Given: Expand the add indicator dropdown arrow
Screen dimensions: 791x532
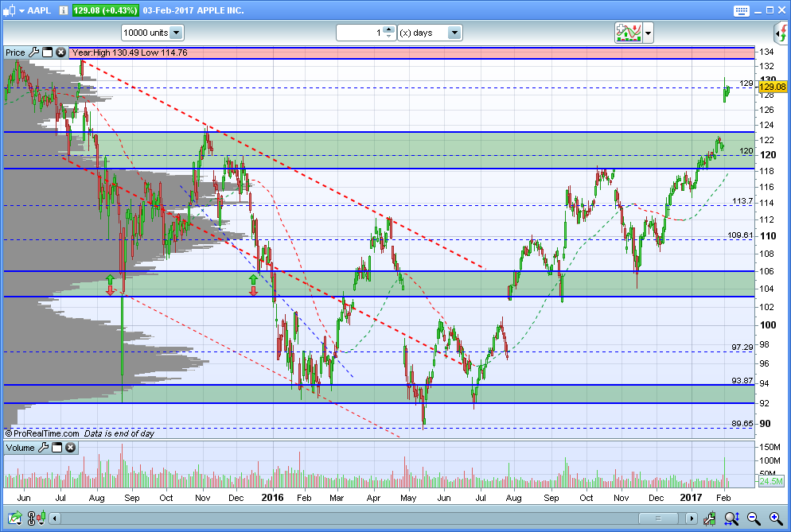Looking at the screenshot, I should 649,33.
